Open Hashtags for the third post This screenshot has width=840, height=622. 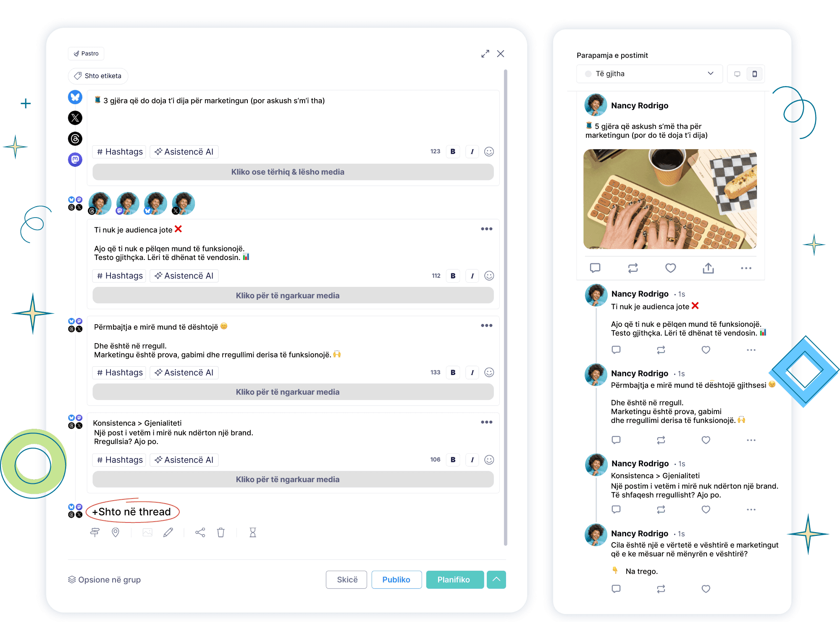pyautogui.click(x=119, y=373)
